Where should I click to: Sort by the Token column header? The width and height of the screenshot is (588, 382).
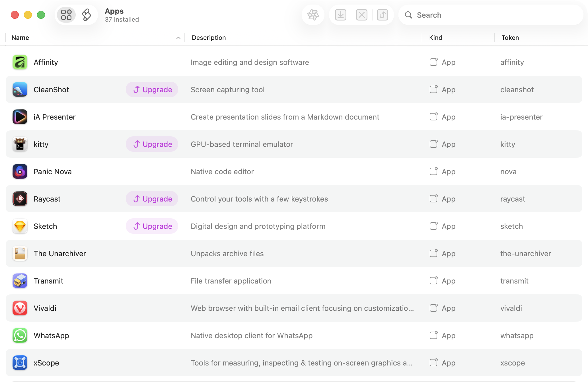point(510,38)
